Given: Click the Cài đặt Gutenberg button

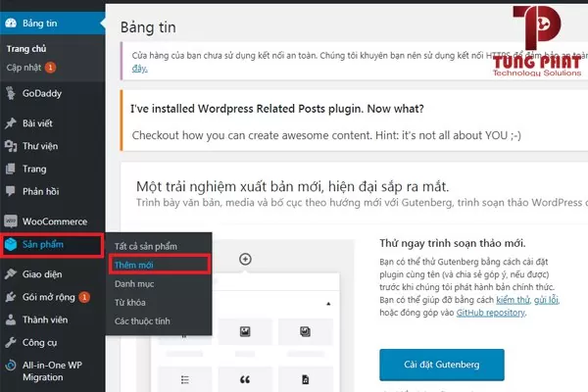Looking at the screenshot, I should [441, 365].
